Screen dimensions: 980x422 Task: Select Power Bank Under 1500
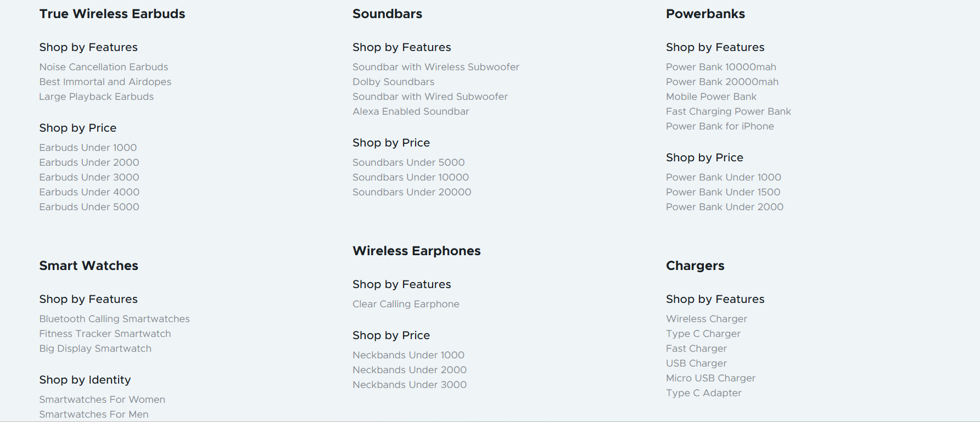pyautogui.click(x=723, y=192)
